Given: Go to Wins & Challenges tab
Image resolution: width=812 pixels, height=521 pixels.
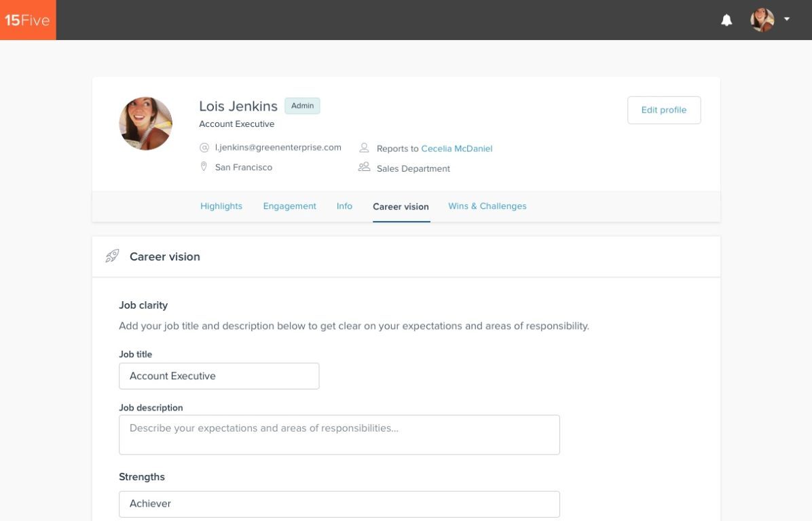Looking at the screenshot, I should click(487, 206).
